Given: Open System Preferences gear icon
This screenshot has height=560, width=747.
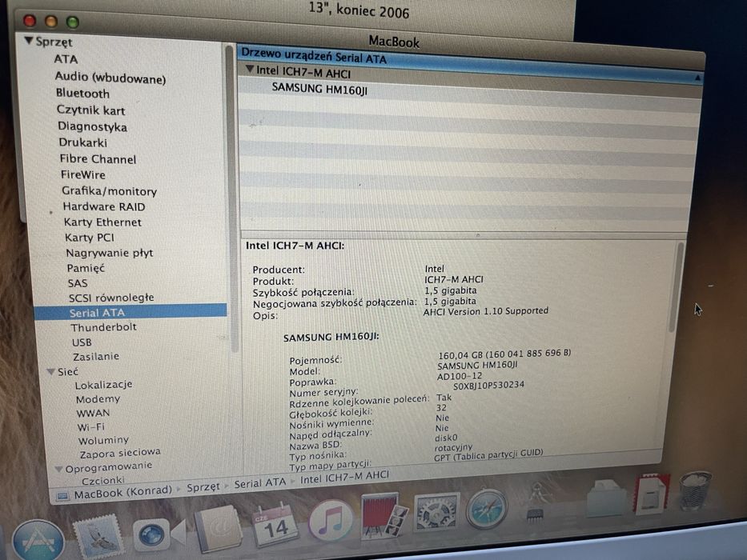Looking at the screenshot, I should (x=436, y=512).
